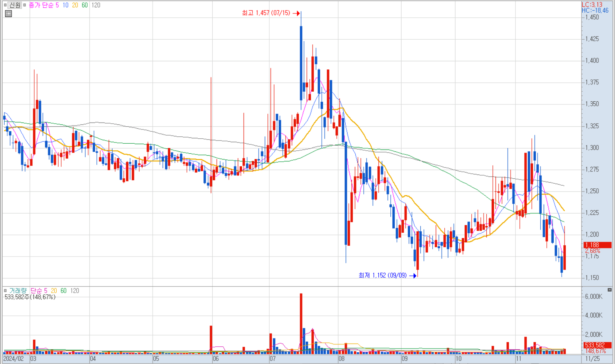Select the 120-day price moving average label

(96, 5)
